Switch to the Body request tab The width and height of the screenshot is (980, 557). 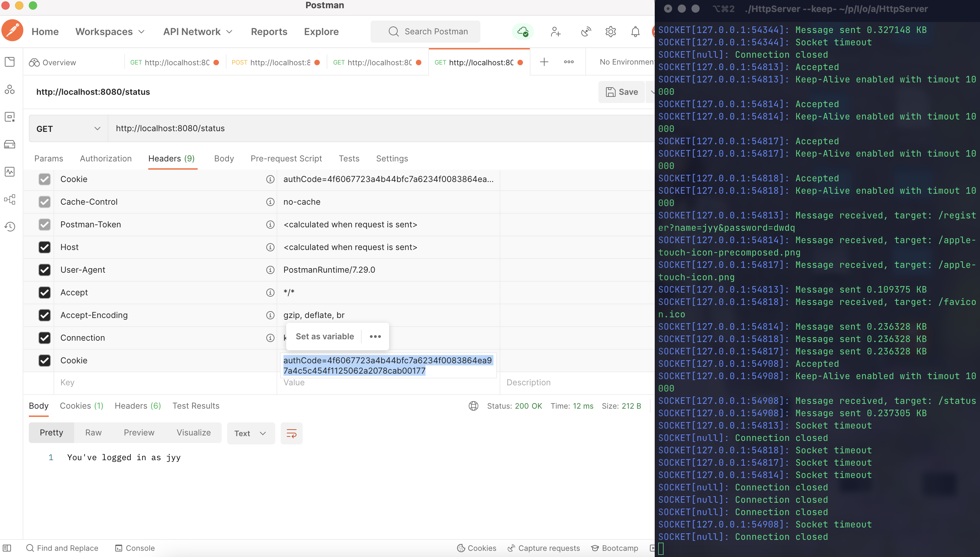pos(224,158)
